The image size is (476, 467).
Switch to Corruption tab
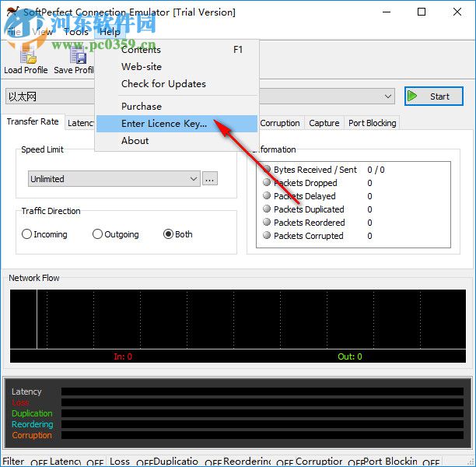coord(280,123)
